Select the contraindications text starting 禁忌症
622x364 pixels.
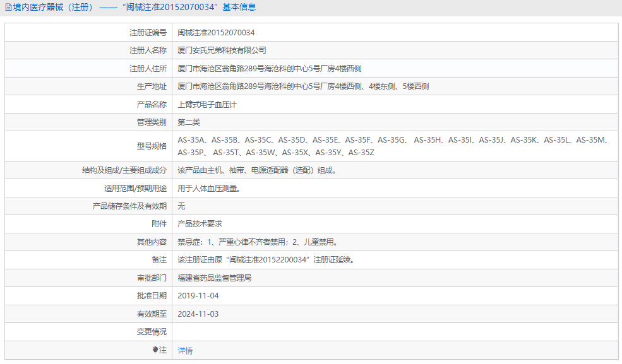[258, 242]
